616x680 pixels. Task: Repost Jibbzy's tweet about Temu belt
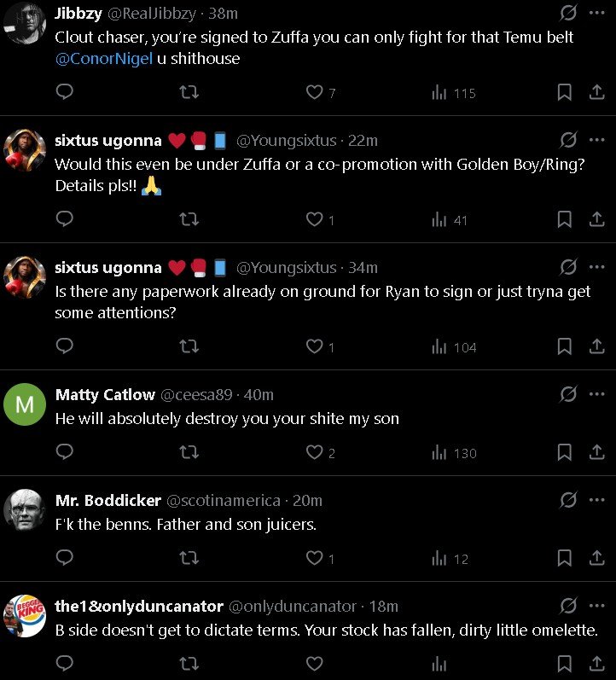pos(189,93)
